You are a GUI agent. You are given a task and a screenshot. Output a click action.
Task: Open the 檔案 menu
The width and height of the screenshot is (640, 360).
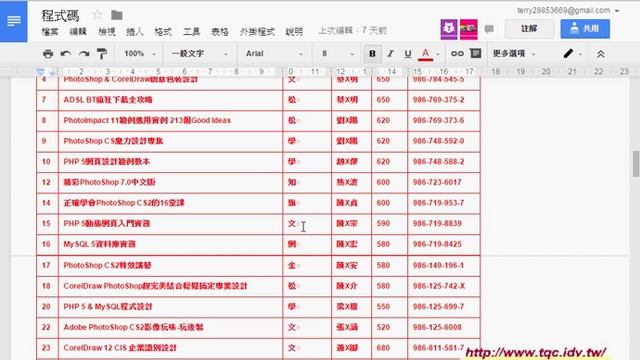coord(50,31)
